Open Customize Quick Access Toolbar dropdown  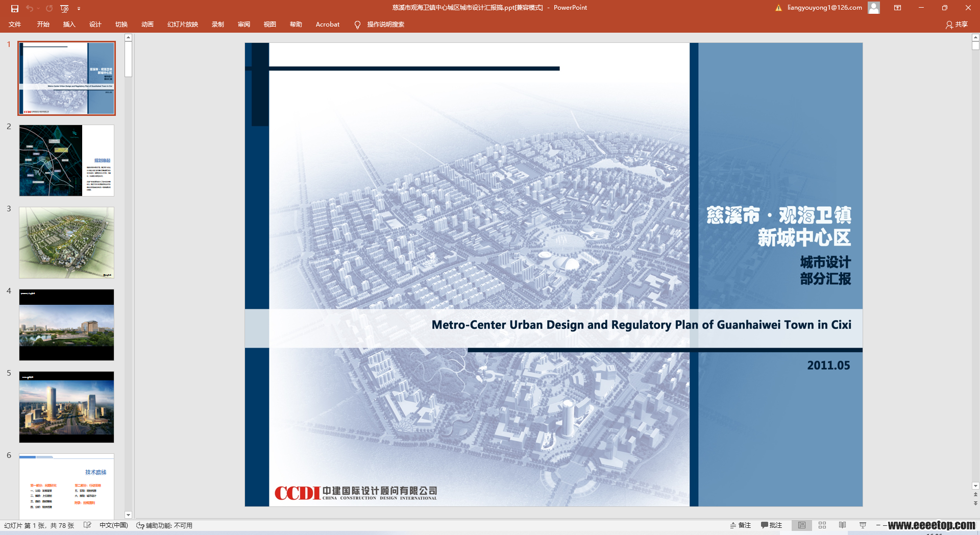(79, 8)
